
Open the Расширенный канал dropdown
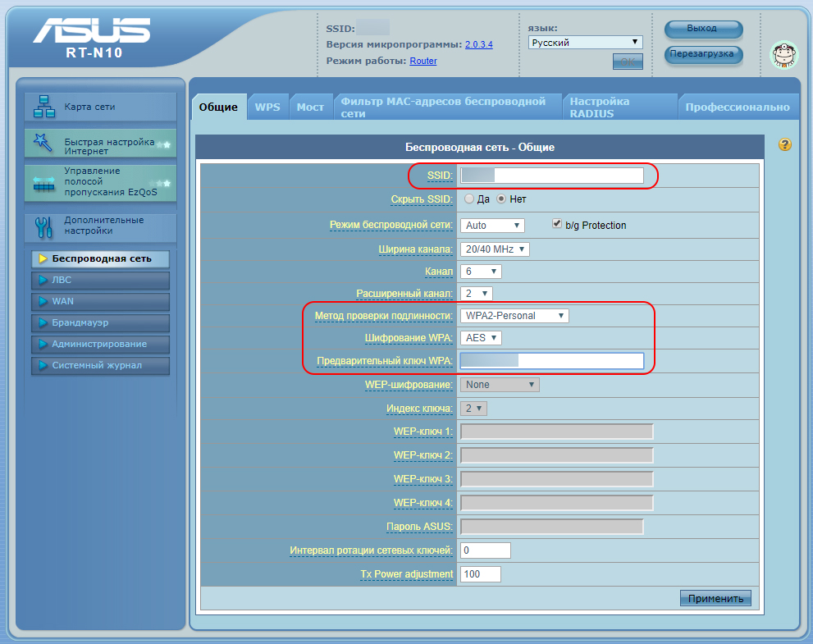pyautogui.click(x=476, y=294)
